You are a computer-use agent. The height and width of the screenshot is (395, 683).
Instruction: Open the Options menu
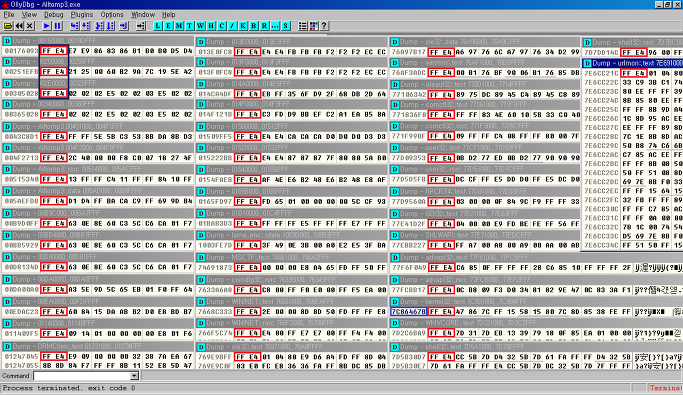coord(112,14)
